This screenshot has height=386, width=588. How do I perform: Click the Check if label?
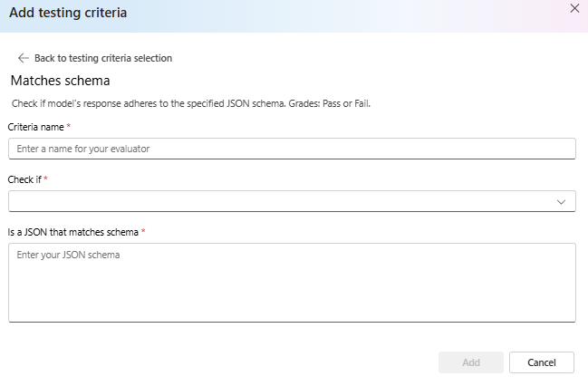tap(24, 179)
